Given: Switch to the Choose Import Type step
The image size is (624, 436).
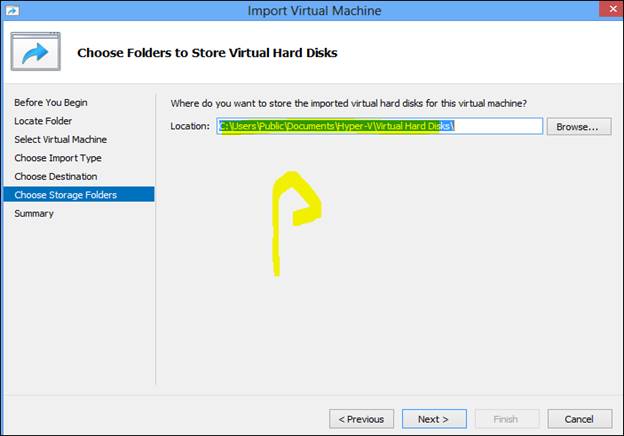Looking at the screenshot, I should tap(58, 158).
